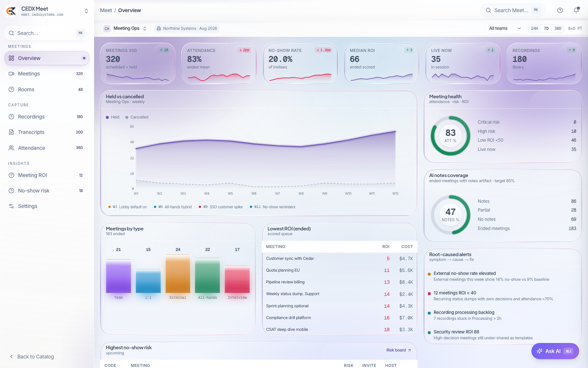588x368 pixels.
Task: Open Recording processing backlog alert
Action: [503, 315]
